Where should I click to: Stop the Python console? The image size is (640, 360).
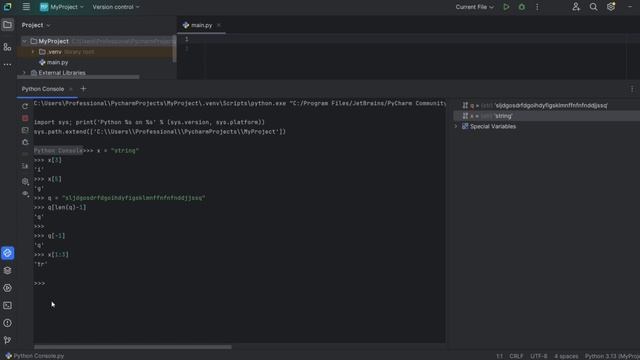[25, 118]
